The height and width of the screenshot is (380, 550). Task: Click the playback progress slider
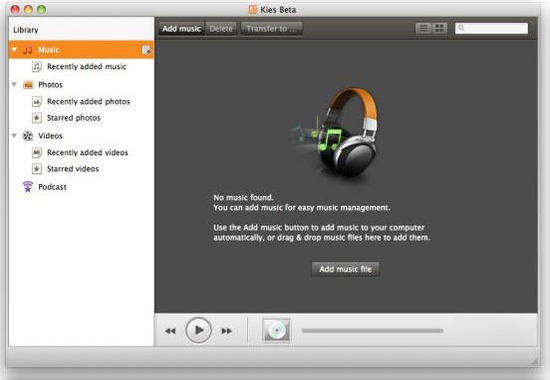pyautogui.click(x=372, y=331)
